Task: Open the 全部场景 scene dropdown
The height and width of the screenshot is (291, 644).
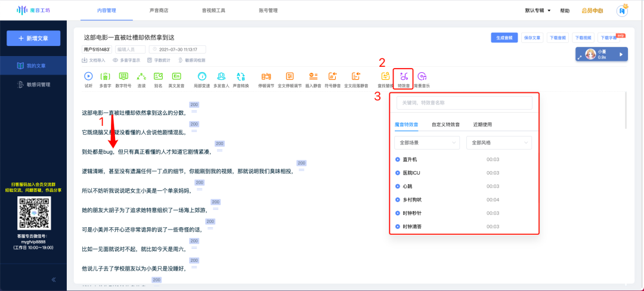Action: pos(427,143)
